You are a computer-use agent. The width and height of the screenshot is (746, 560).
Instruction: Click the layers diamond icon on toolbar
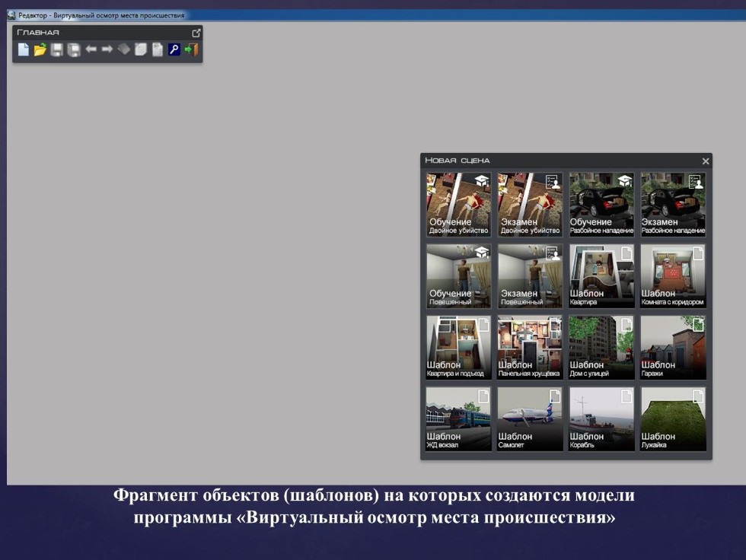pyautogui.click(x=124, y=49)
